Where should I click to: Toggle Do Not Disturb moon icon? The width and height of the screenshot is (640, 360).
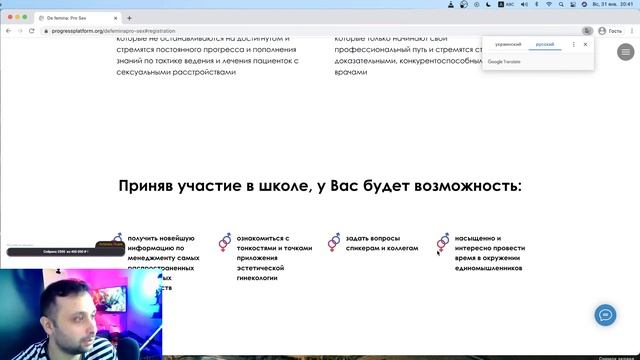pos(489,4)
